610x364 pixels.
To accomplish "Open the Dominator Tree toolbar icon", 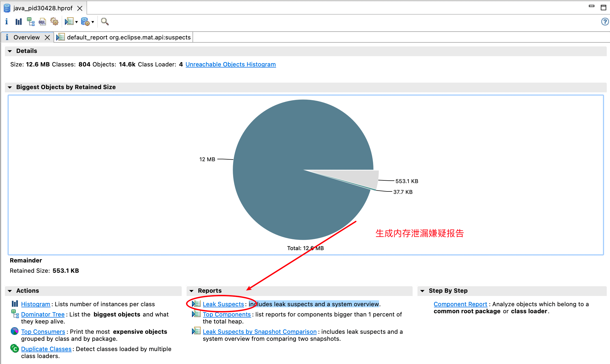I will coord(31,22).
